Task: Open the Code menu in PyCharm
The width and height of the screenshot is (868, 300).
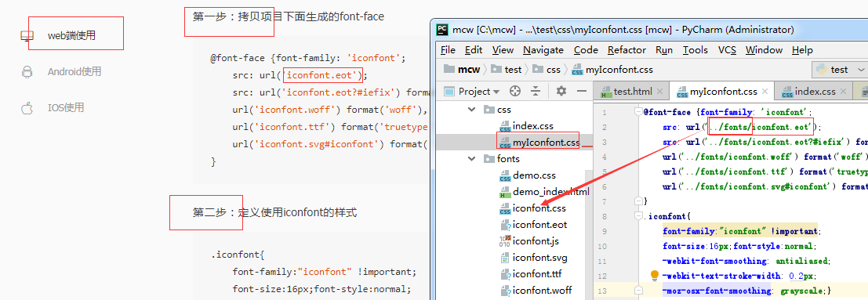Action: (586, 50)
